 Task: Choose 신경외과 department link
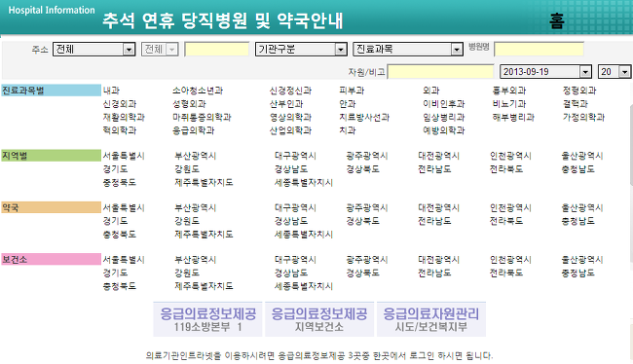120,104
